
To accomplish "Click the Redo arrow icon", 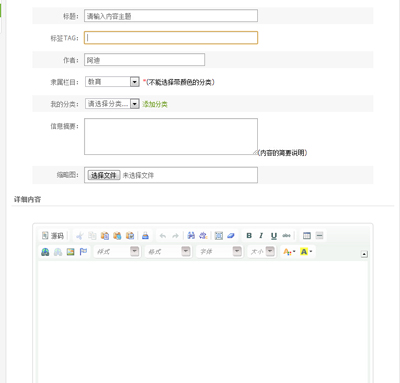I will pyautogui.click(x=175, y=236).
